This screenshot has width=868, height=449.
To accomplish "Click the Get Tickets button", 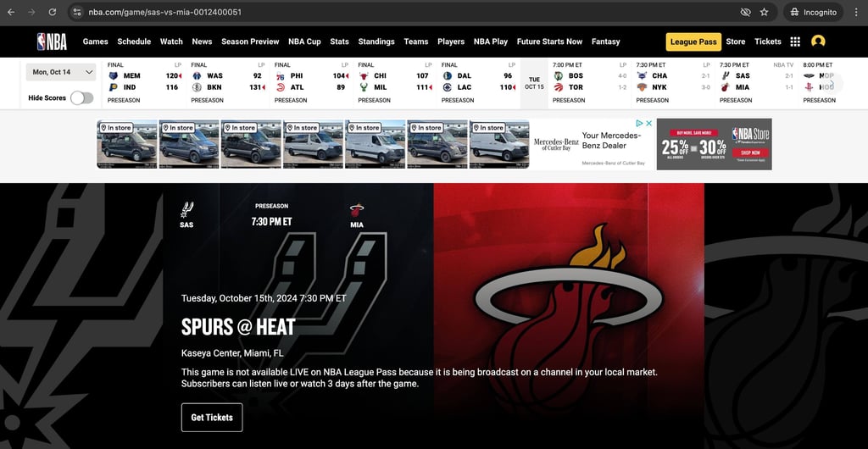I will click(212, 418).
